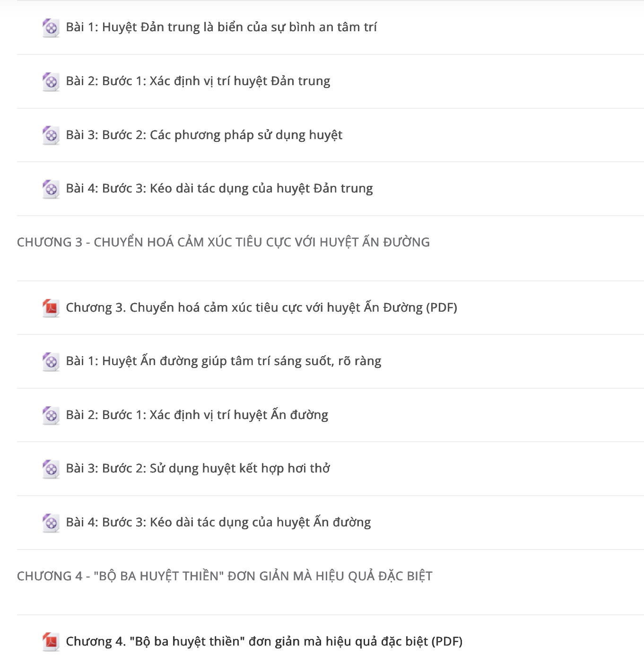
Task: Collapse the CHƯƠNG 4 section heading
Action: tap(225, 576)
